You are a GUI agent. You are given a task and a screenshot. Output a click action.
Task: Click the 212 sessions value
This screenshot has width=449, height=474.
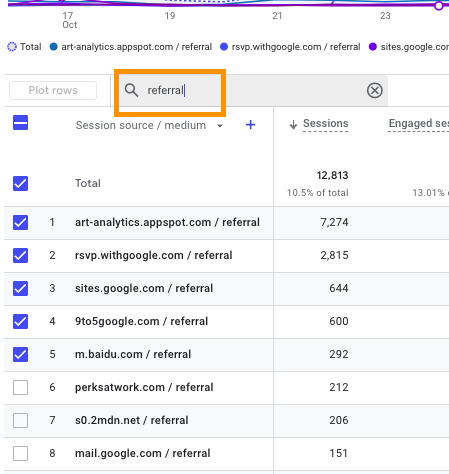(339, 387)
